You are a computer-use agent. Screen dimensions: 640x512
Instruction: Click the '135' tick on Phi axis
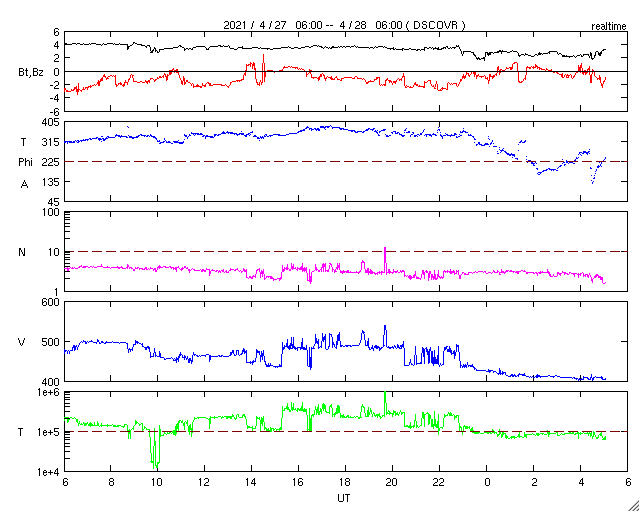click(x=51, y=182)
